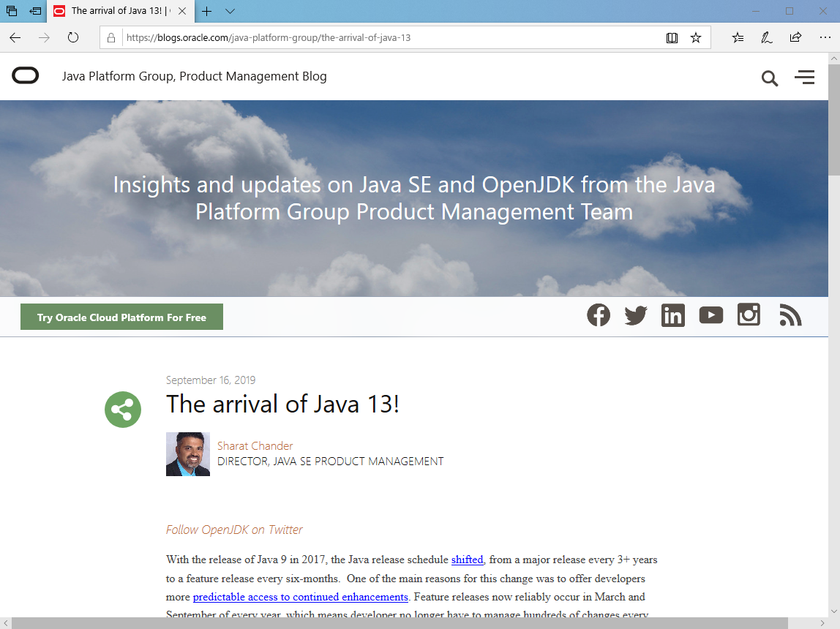Open the Settings and more menu
The height and width of the screenshot is (629, 840).
(825, 37)
